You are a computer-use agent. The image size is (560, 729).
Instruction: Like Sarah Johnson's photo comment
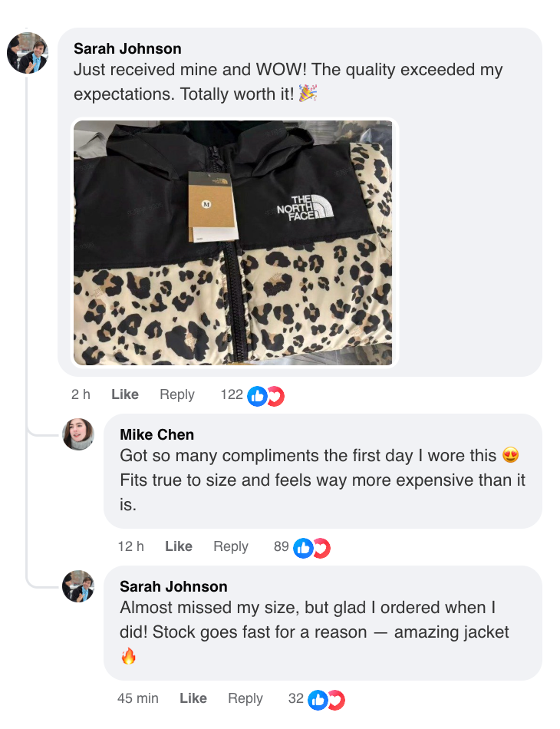125,394
